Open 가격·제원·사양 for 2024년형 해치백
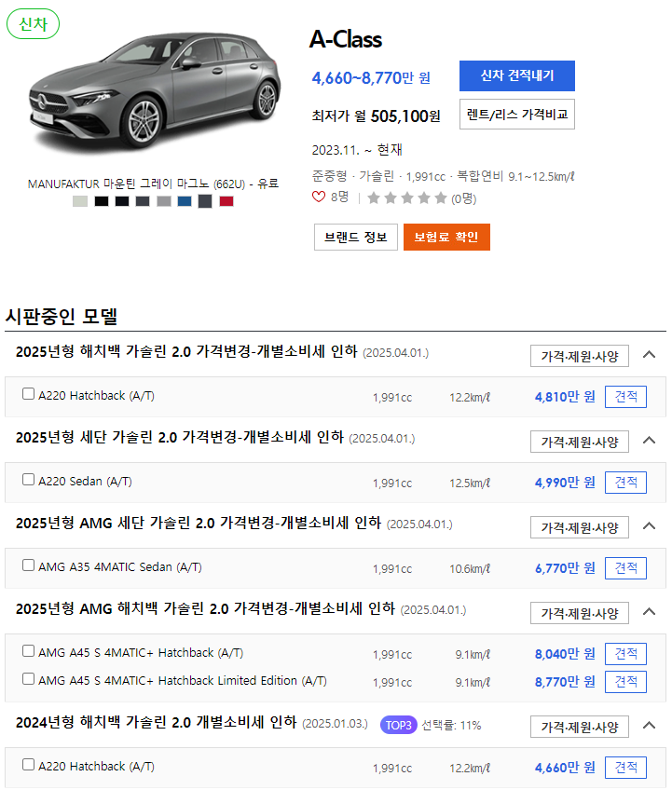 click(x=580, y=727)
